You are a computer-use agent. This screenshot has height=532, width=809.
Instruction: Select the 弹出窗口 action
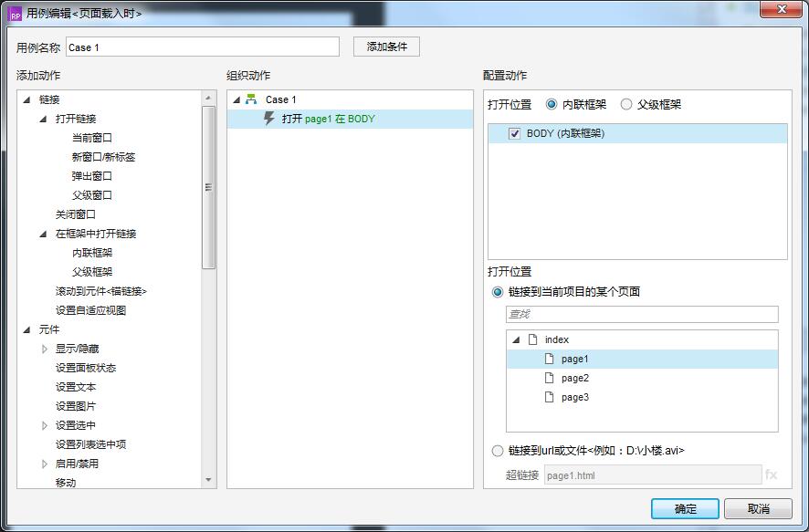92,176
